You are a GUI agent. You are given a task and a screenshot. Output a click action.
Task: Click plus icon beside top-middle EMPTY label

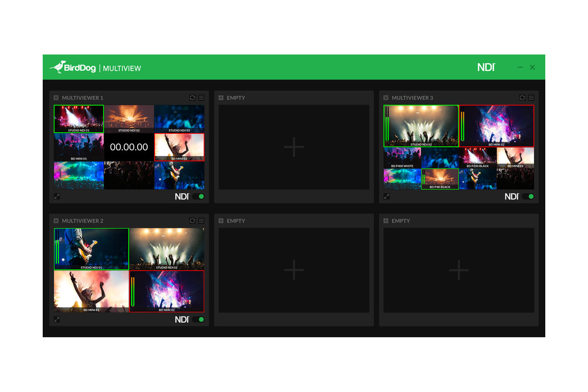(x=221, y=98)
